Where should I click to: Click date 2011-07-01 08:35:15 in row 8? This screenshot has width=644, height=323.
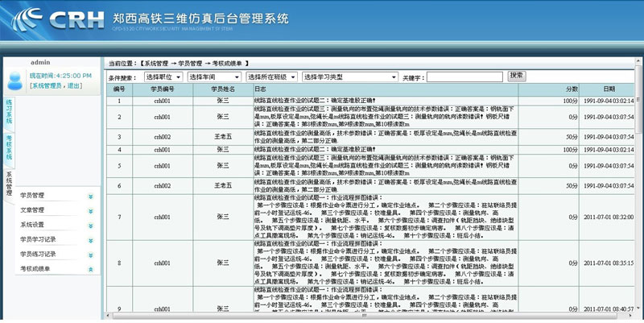pos(609,263)
